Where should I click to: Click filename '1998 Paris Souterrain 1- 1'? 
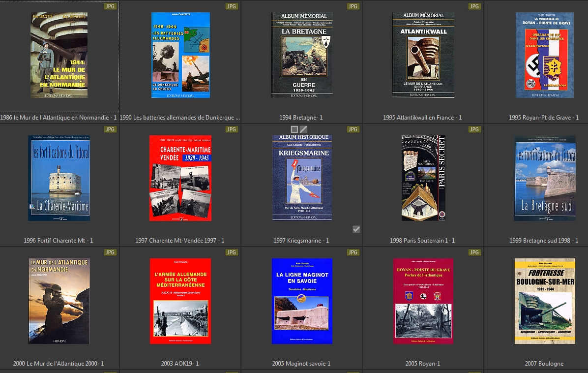[422, 241]
